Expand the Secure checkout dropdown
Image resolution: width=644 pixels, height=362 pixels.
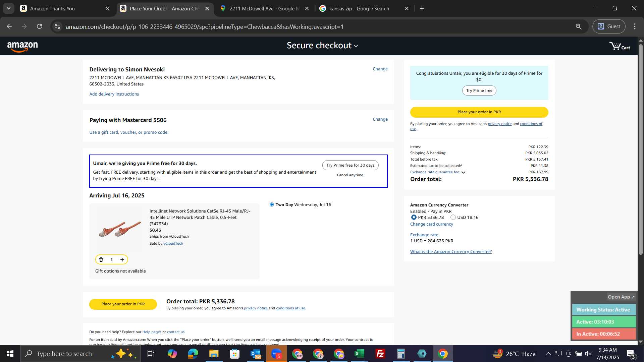(322, 46)
